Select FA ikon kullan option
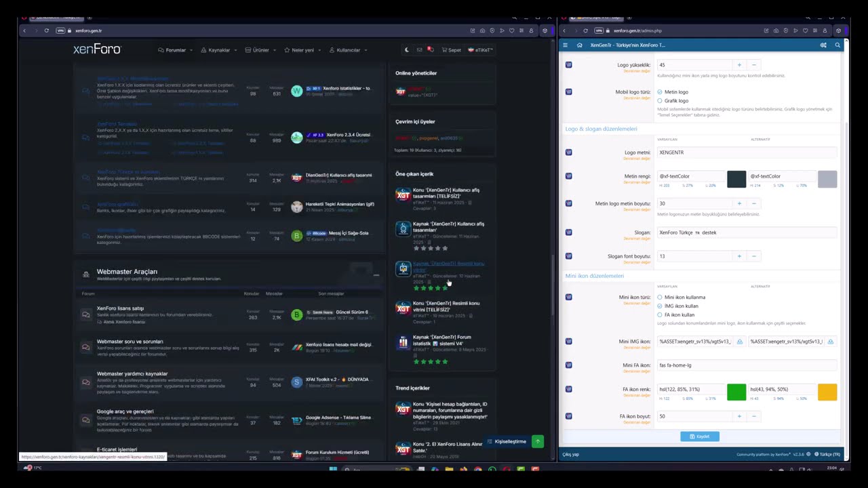Image resolution: width=868 pixels, height=488 pixels. pyautogui.click(x=660, y=315)
